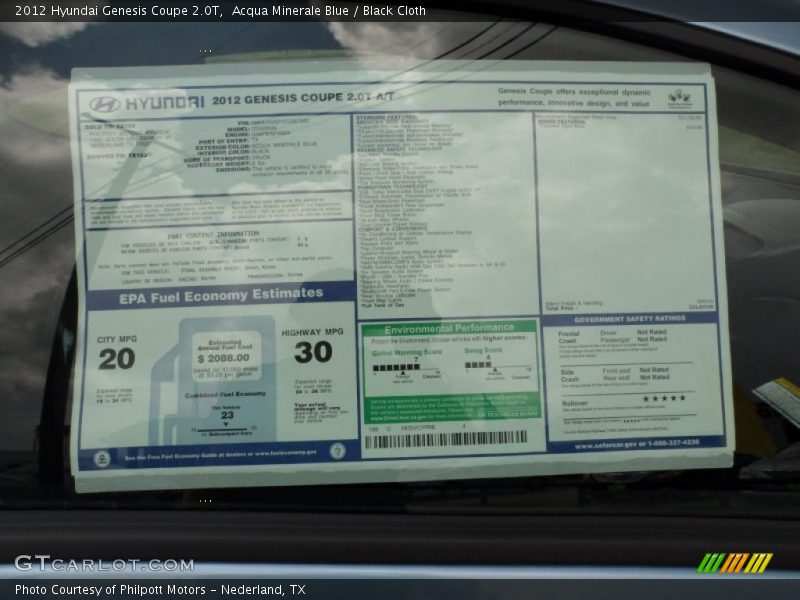The width and height of the screenshot is (800, 600).
Task: Click the highway MPG value 30
Action: pos(313,353)
